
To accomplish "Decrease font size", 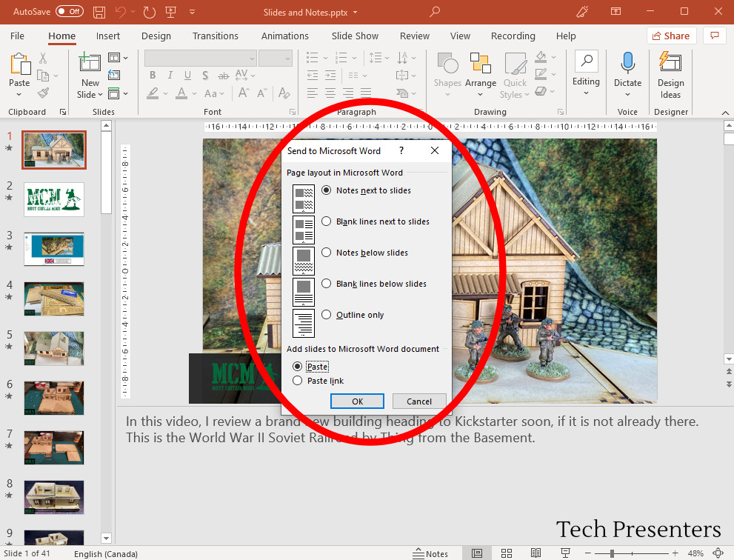I will [262, 93].
